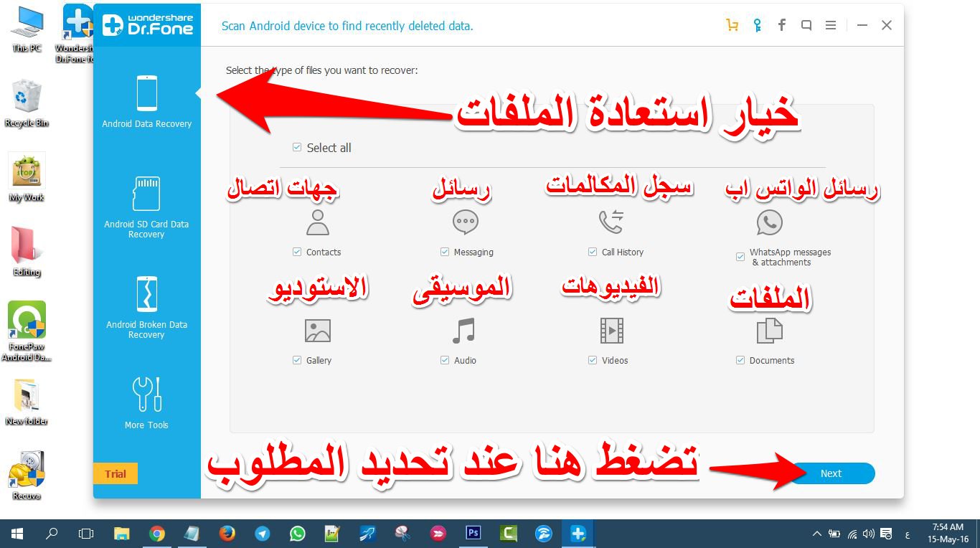The height and width of the screenshot is (548, 980).
Task: Open Telegram from taskbar
Action: pos(263,534)
